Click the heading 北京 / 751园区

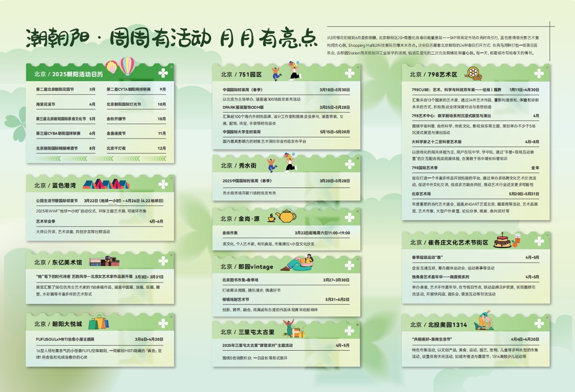(242, 74)
